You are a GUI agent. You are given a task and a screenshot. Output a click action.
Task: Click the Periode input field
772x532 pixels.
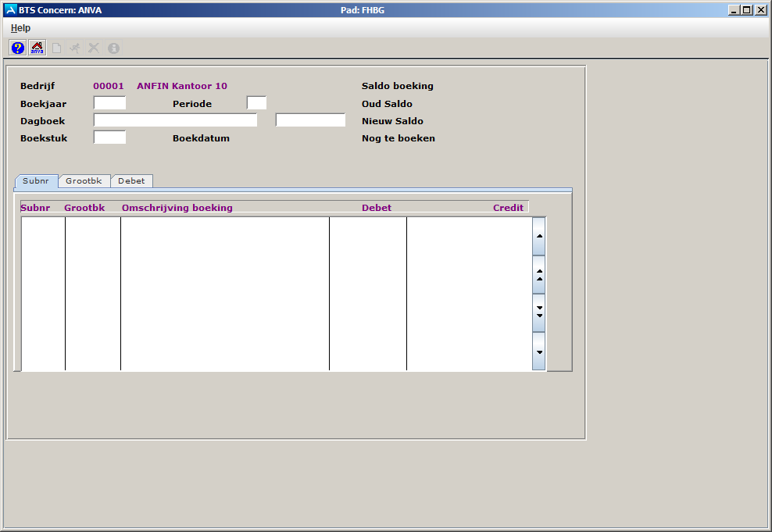click(x=256, y=103)
